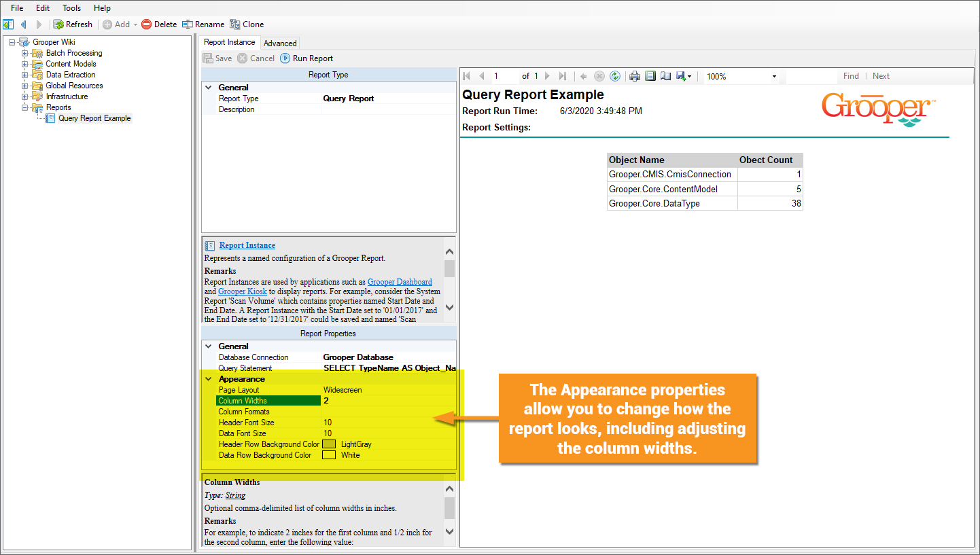Expand the Global Resources folder
Viewport: 980px width, 555px height.
pos(25,86)
